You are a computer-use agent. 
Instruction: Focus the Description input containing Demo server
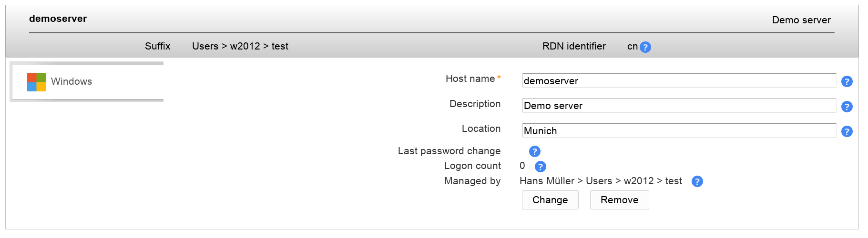[x=679, y=106]
